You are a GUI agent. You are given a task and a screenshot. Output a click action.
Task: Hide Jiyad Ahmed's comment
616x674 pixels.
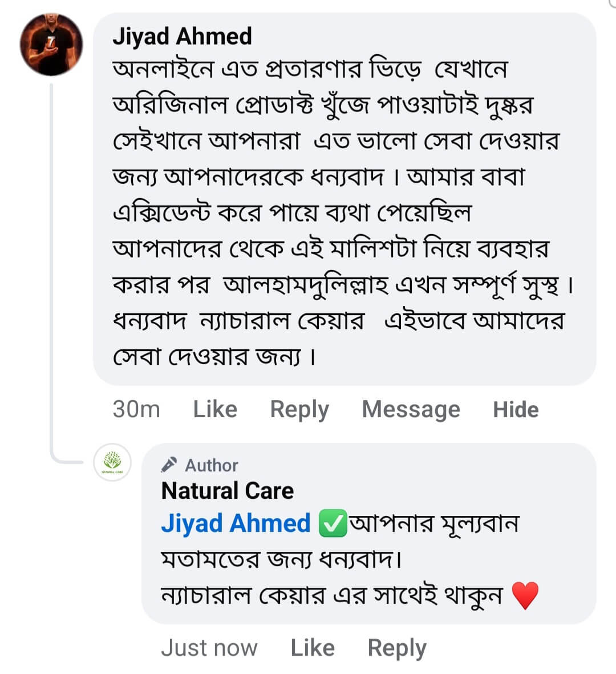click(x=516, y=409)
